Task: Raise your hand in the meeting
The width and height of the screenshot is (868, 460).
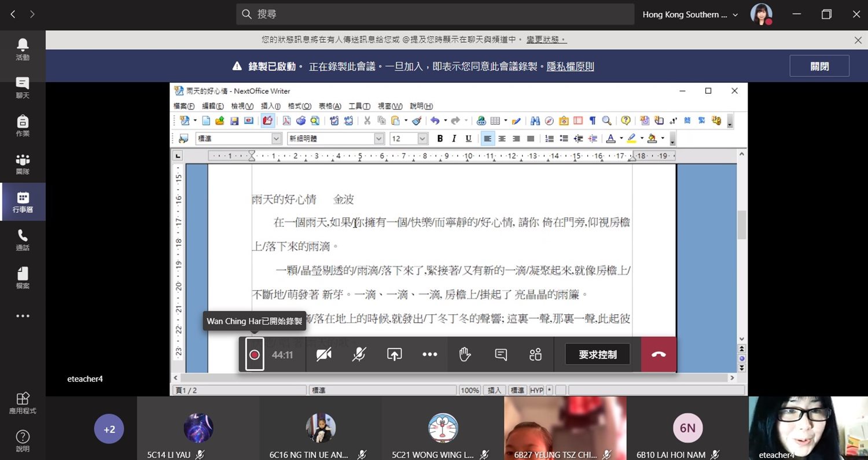Action: pyautogui.click(x=465, y=355)
